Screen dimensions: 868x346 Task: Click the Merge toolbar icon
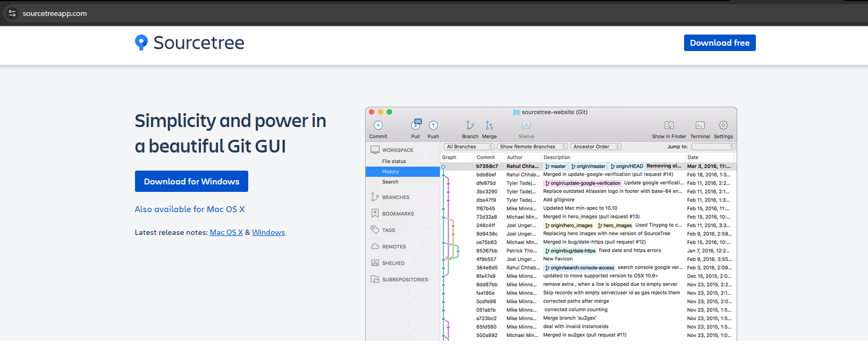coord(489,125)
